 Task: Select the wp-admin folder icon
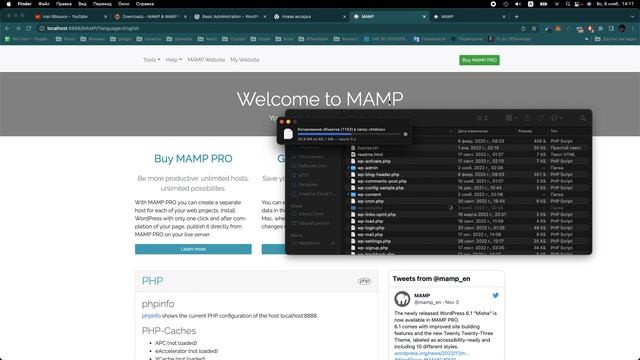tap(353, 168)
